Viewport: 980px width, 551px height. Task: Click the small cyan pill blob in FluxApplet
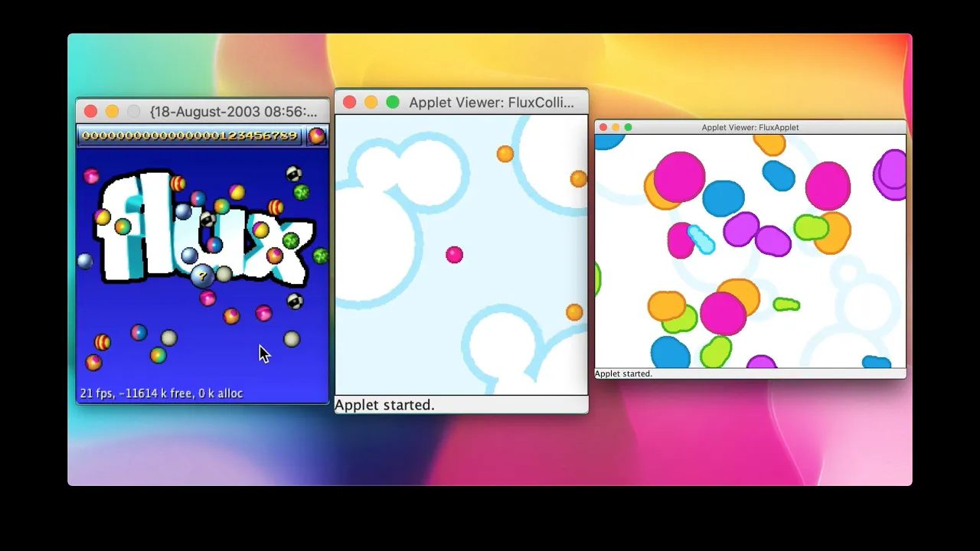pyautogui.click(x=701, y=239)
